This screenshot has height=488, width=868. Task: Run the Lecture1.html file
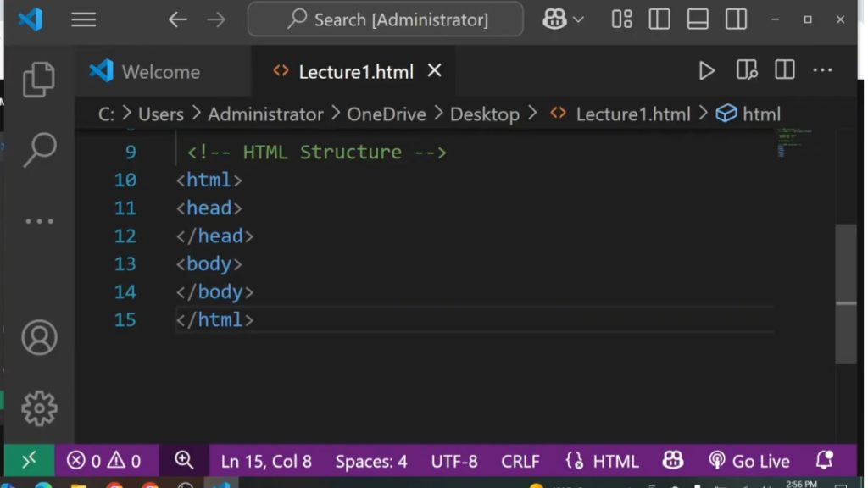(x=706, y=71)
